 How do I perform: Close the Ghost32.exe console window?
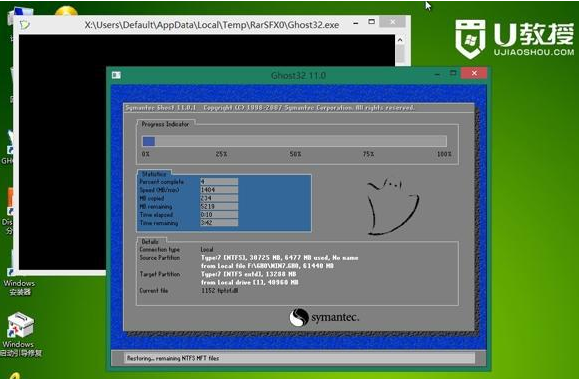(393, 22)
